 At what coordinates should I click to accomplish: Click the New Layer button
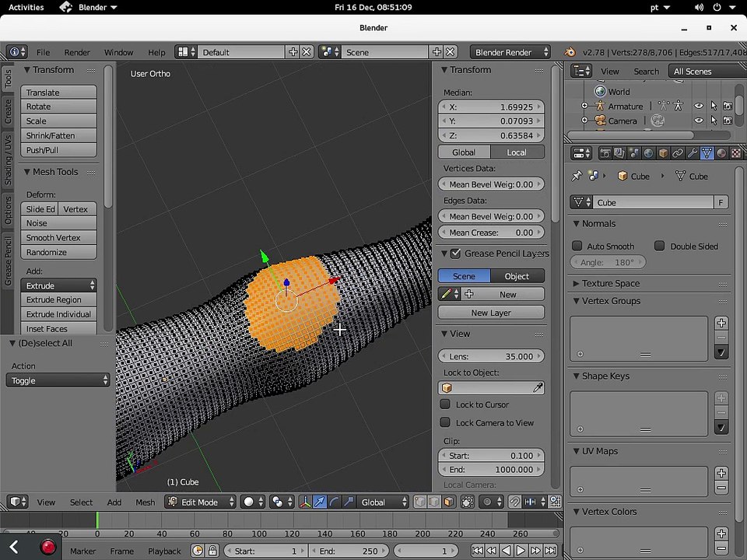click(491, 313)
